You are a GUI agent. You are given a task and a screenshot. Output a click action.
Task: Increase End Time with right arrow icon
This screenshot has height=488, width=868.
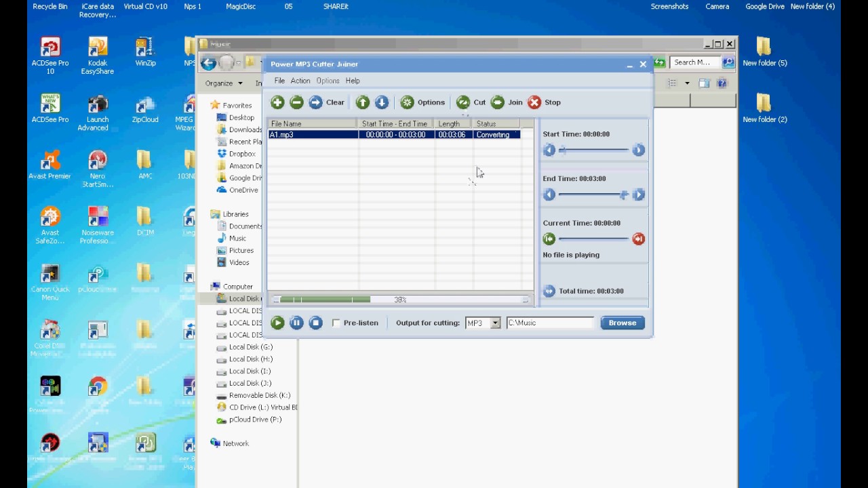[638, 195]
